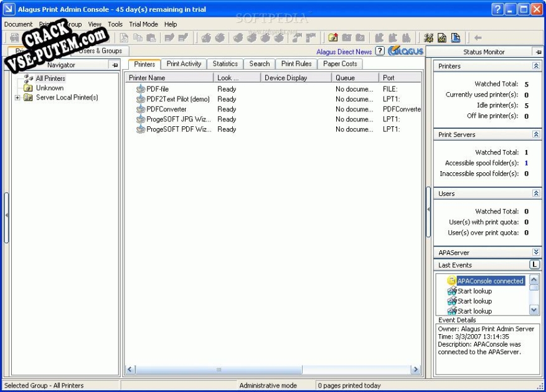The height and width of the screenshot is (392, 546).
Task: Click the back arrow navigation icon
Action: coord(478,38)
